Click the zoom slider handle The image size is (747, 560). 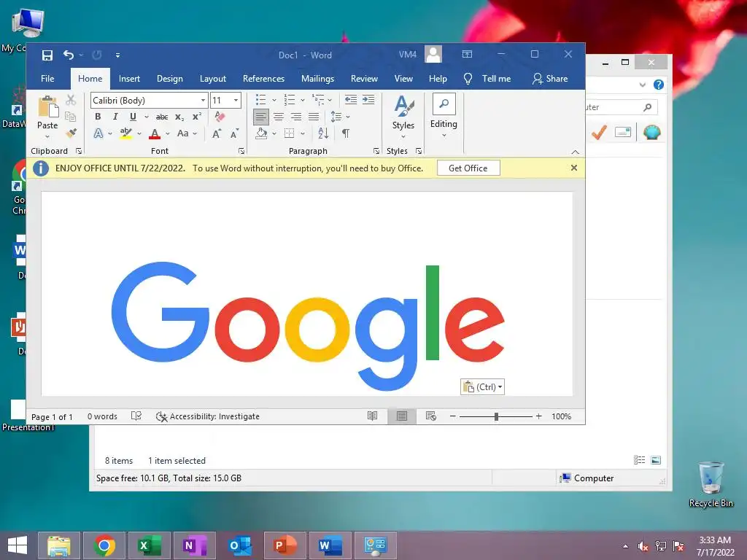pyautogui.click(x=496, y=416)
